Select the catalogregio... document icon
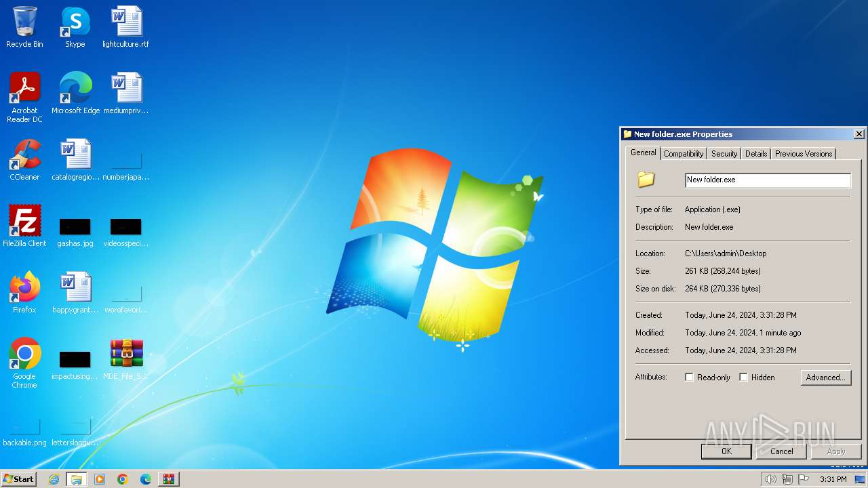 tap(75, 159)
